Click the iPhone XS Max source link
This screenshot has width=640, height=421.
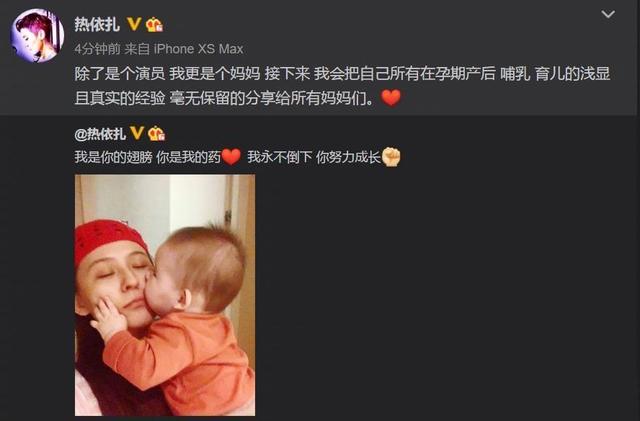coord(198,49)
